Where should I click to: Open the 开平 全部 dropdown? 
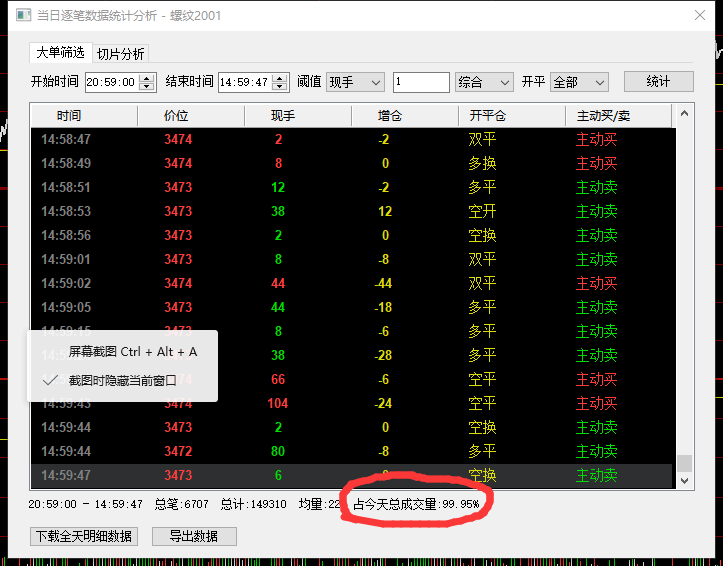pos(579,82)
